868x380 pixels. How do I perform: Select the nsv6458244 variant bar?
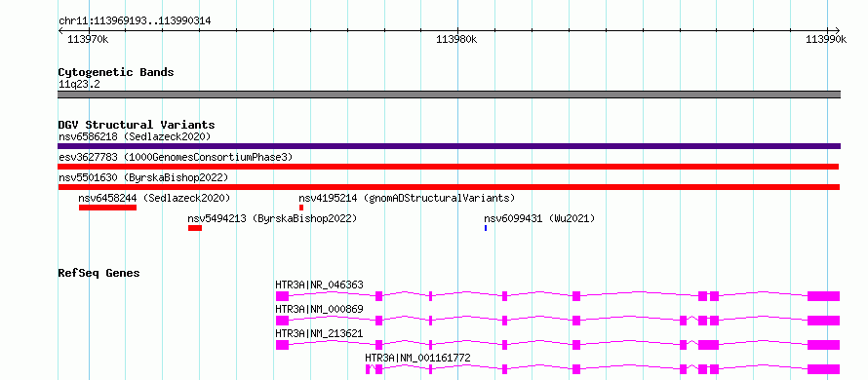click(x=107, y=208)
